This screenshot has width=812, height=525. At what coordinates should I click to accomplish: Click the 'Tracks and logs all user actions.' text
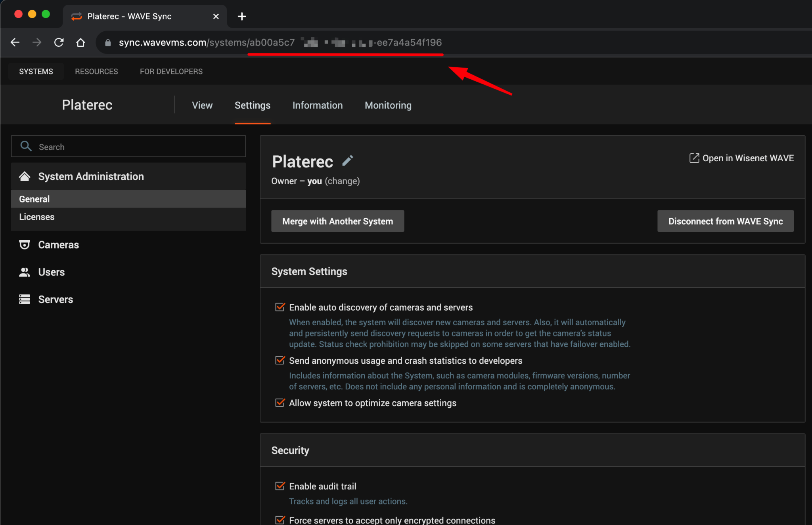tap(348, 501)
